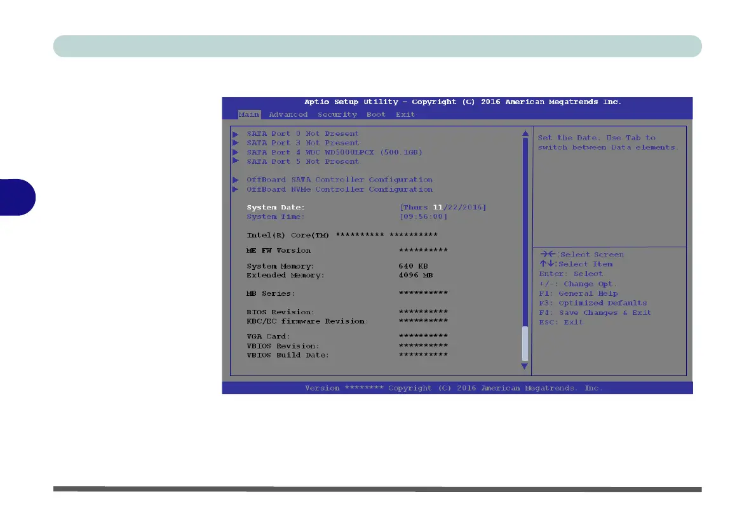
Task: Click the System Date label
Action: point(276,208)
